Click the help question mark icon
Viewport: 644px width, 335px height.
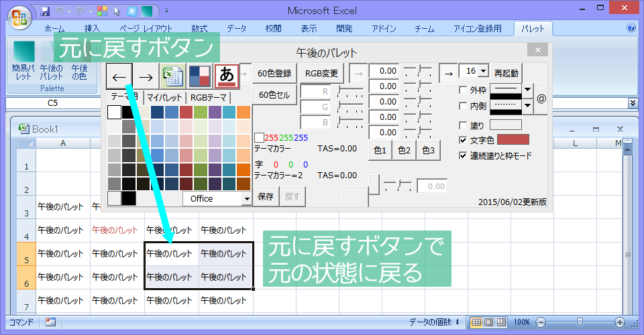[x=631, y=28]
